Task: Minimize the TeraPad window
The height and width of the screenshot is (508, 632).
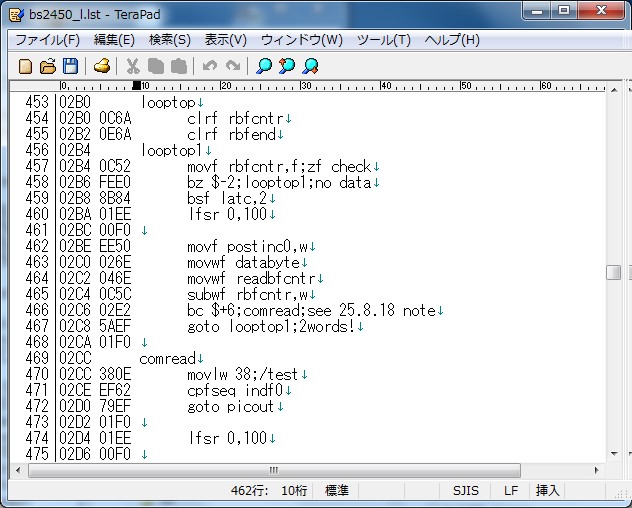Action: 537,10
